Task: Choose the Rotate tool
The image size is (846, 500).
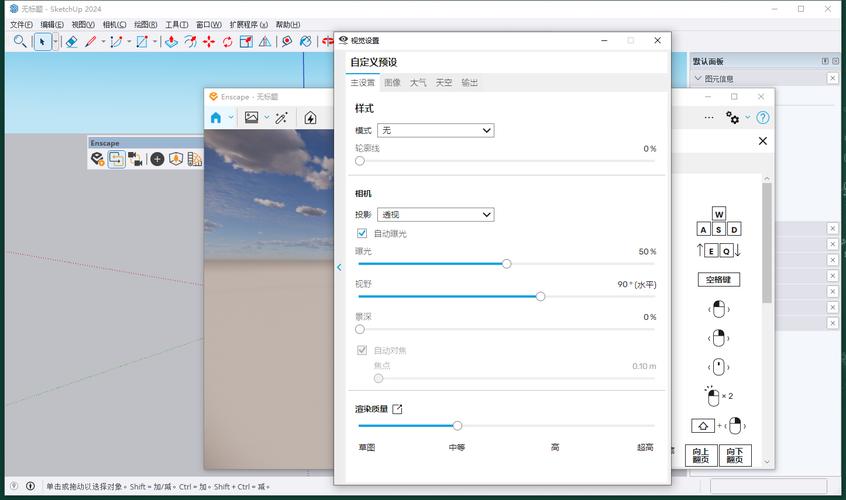Action: click(x=227, y=42)
